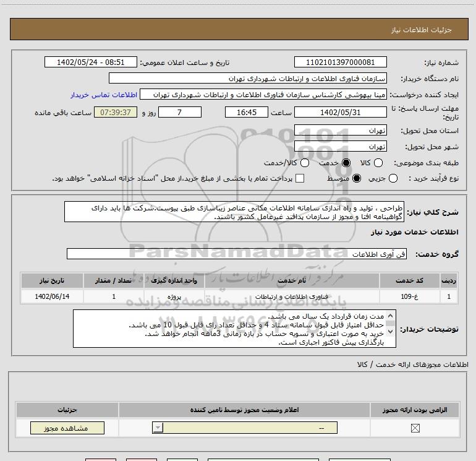Click the unit cell پروژه
This screenshot has width=476, height=461.
click(174, 296)
